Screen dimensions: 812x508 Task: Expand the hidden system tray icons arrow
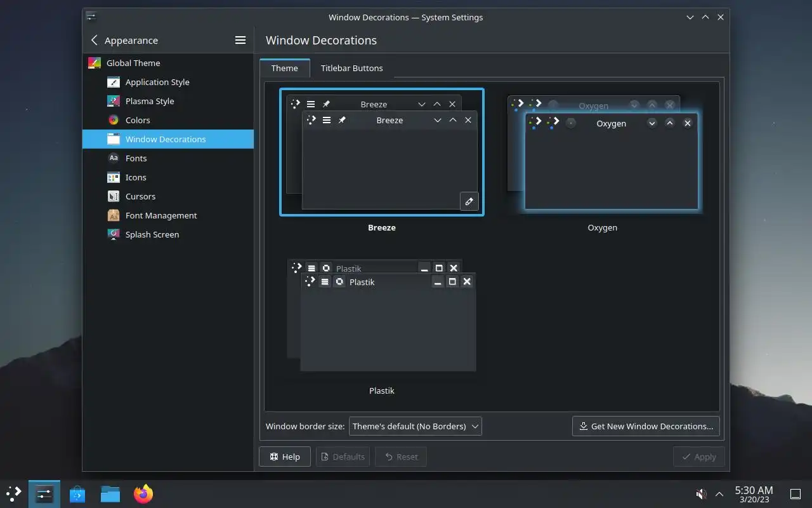tap(719, 493)
